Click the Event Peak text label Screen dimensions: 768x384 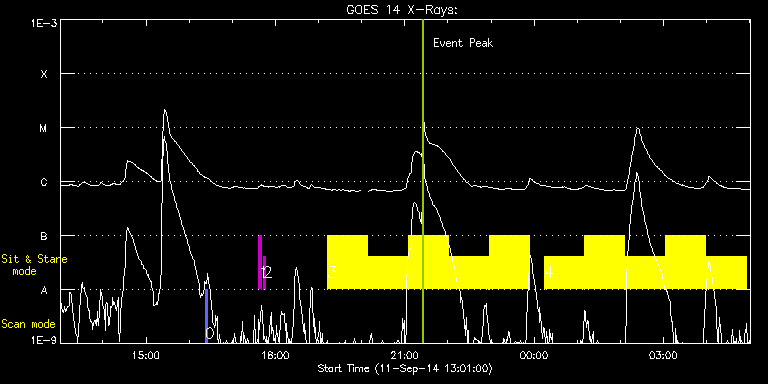[463, 43]
